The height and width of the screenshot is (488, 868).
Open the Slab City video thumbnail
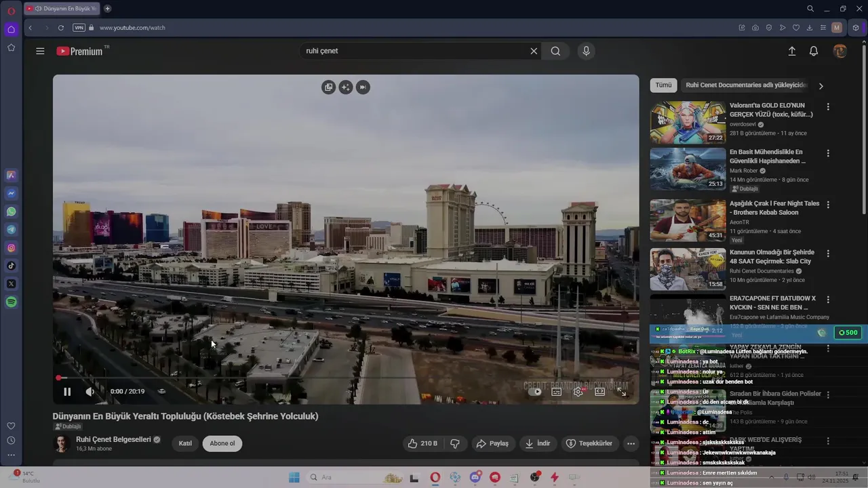tap(688, 269)
